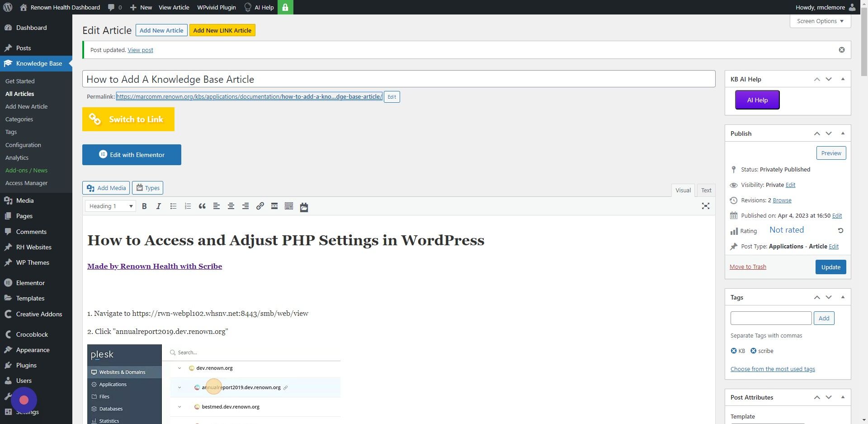Move Publish panel down
Screen dimensions: 868x424
pos(829,133)
